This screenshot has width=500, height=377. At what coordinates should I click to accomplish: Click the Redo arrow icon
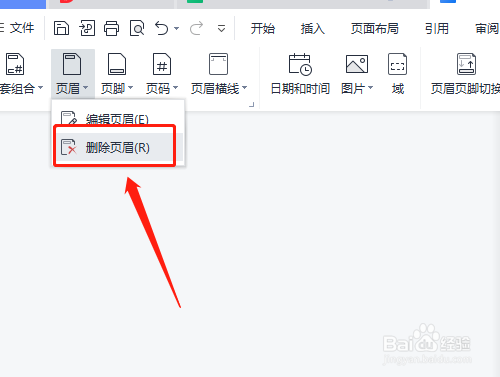(x=196, y=28)
